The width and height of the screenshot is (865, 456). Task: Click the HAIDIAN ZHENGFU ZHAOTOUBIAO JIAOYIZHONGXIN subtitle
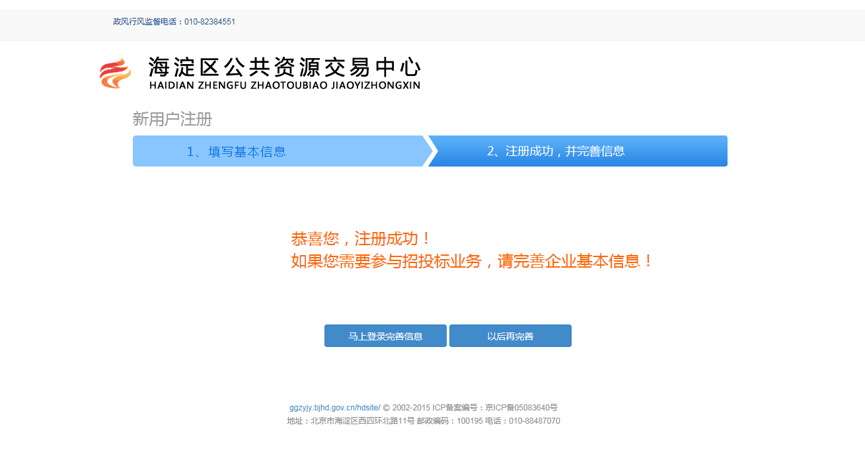(x=283, y=86)
